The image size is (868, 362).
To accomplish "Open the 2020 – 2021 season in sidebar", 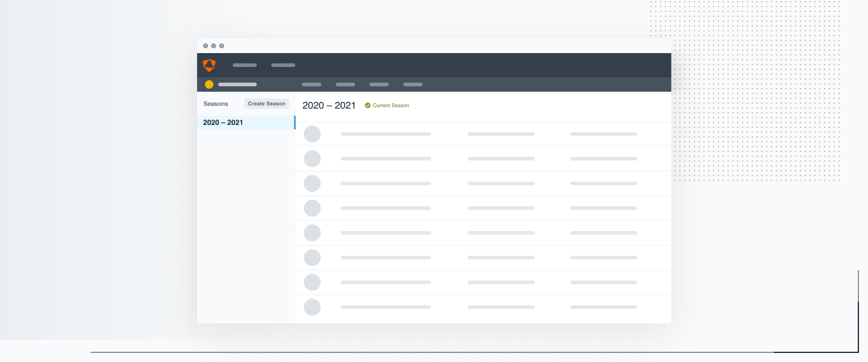I will tap(246, 122).
